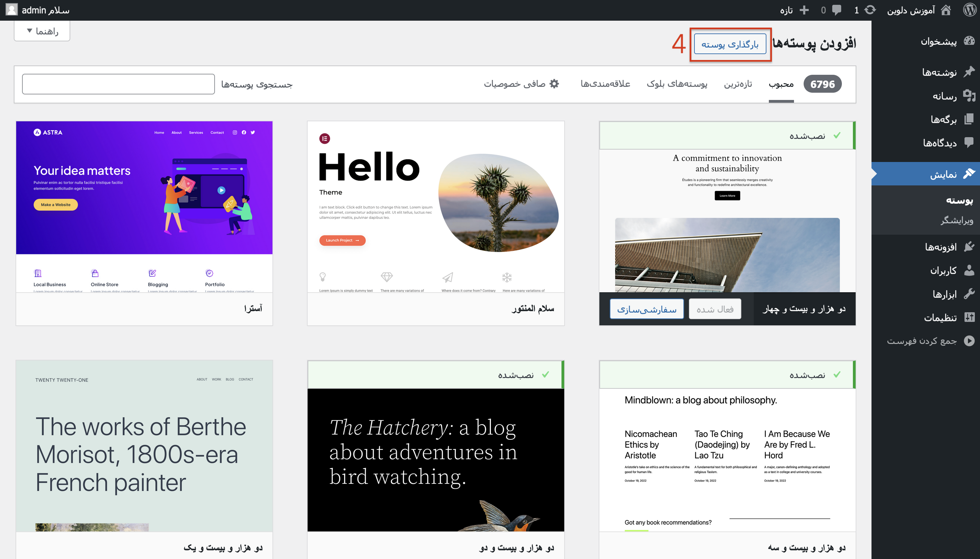Open the پیشخوان dashboard icon
Image resolution: width=980 pixels, height=559 pixels.
(x=969, y=41)
